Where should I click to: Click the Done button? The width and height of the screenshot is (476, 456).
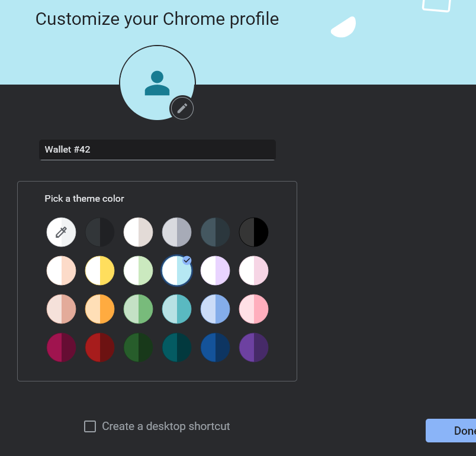tap(451, 431)
